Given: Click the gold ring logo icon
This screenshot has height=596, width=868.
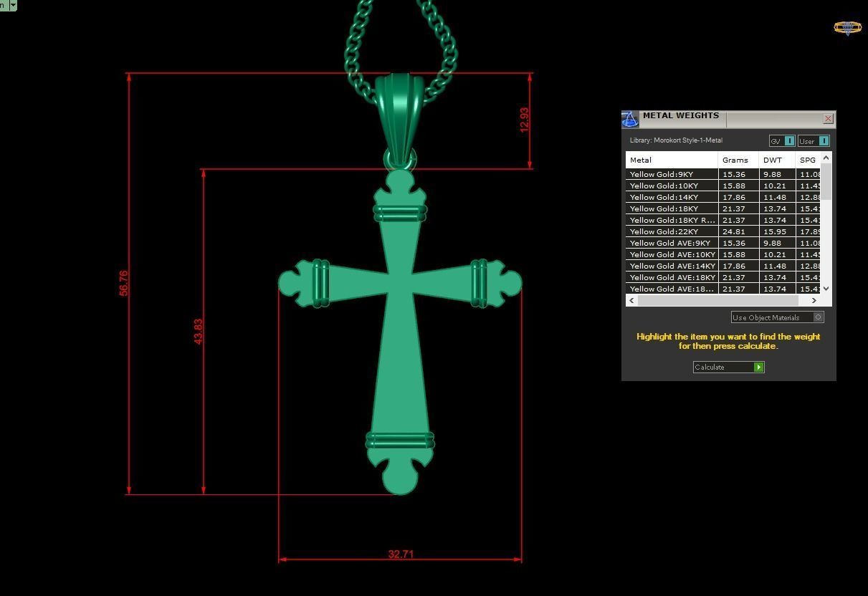Looking at the screenshot, I should click(x=847, y=28).
